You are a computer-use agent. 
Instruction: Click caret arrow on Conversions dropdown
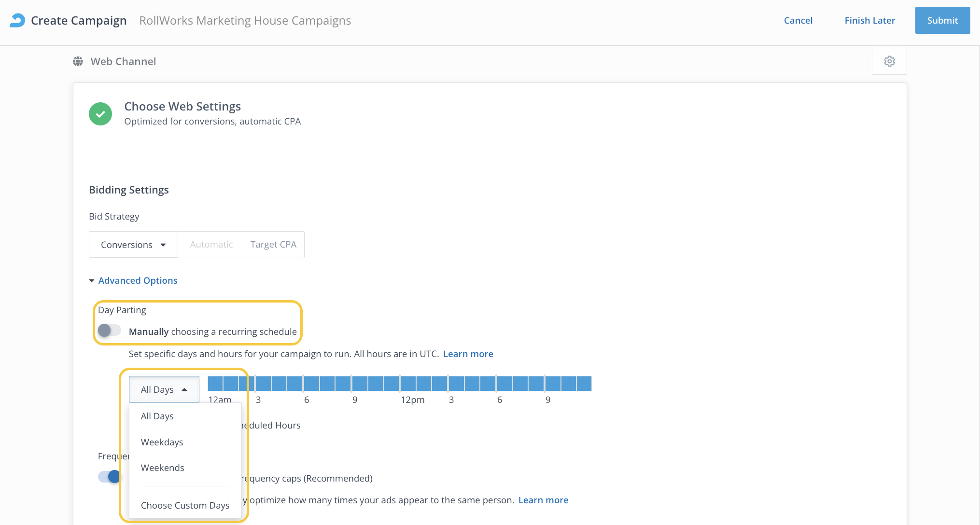coord(163,245)
